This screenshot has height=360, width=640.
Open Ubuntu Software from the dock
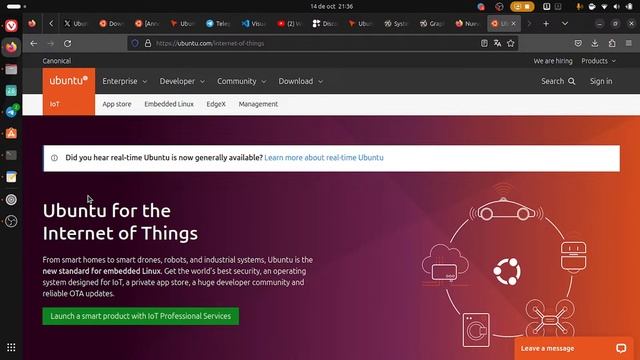tap(11, 133)
